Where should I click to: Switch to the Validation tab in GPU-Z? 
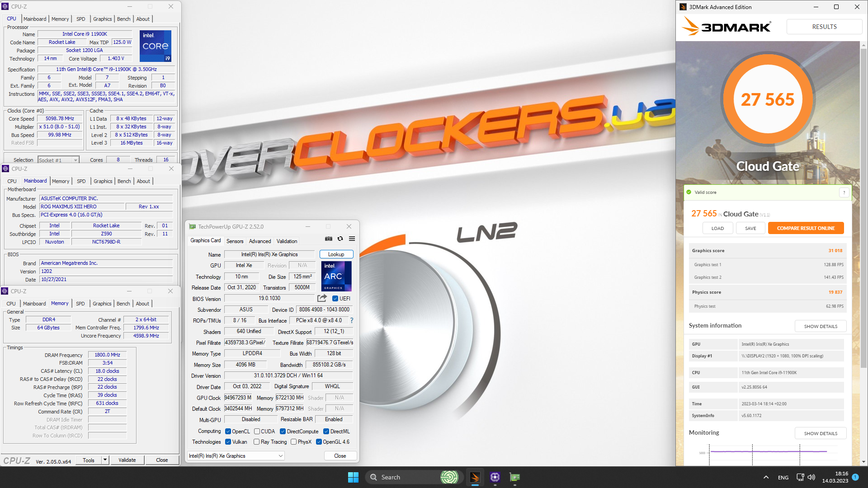[x=287, y=241]
